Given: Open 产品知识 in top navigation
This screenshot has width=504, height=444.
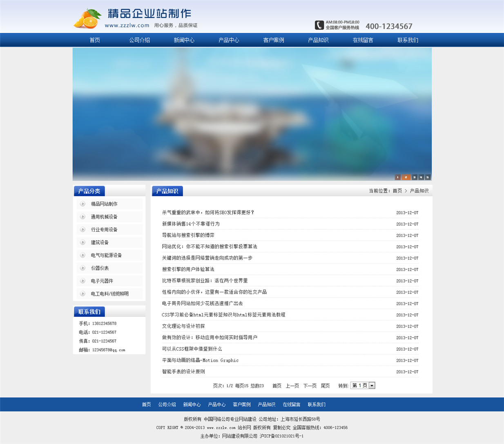Looking at the screenshot, I should (318, 40).
